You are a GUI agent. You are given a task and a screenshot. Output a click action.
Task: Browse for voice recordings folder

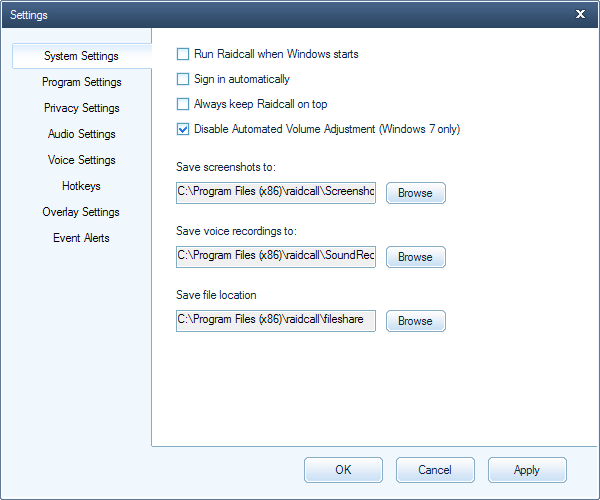(416, 257)
